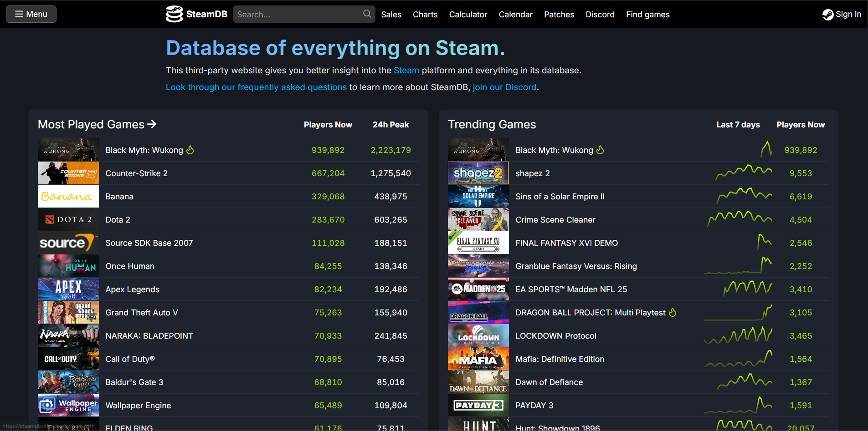Screen dimensions: 868x431
Task: Click Source SDK Base 2007 value 111,028
Action: tap(328, 243)
